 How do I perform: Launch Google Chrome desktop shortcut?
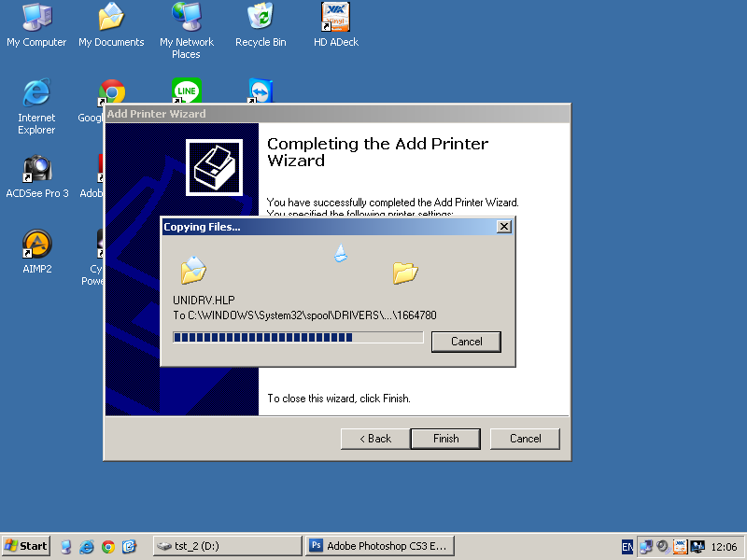[112, 91]
